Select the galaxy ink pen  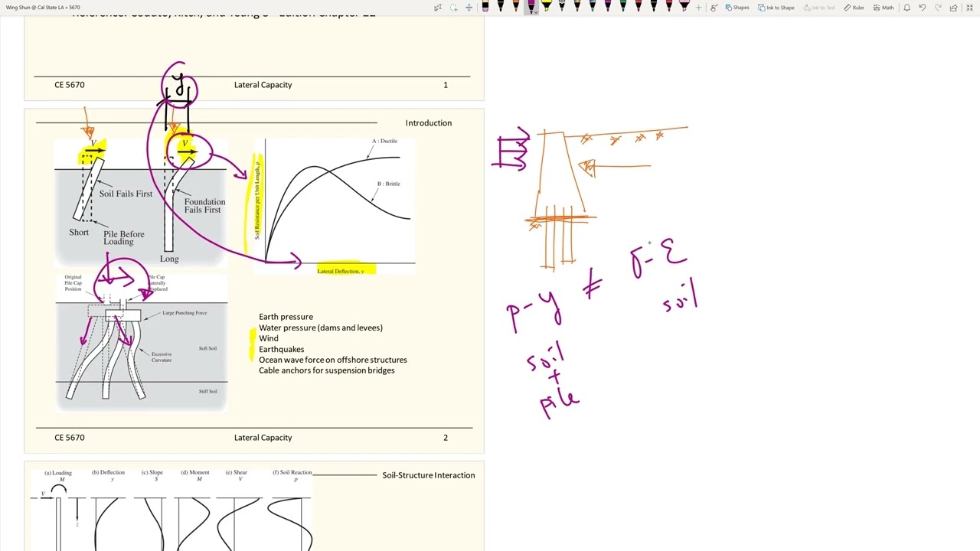(593, 6)
